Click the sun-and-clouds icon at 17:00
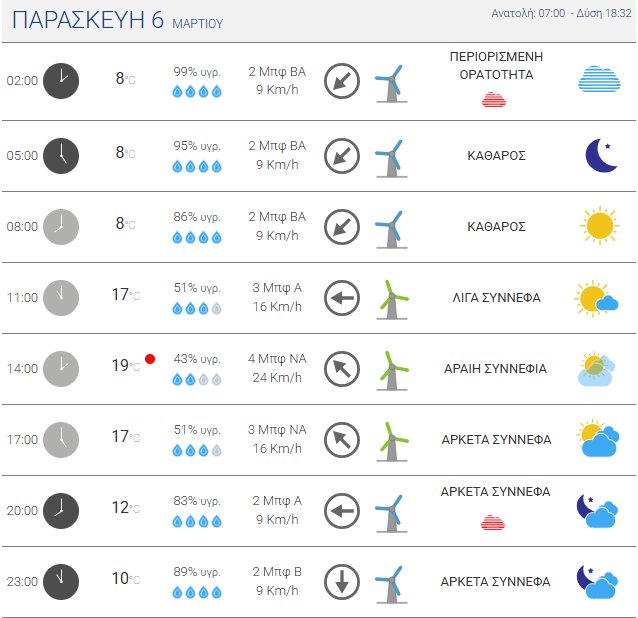This screenshot has height=618, width=638. point(599,438)
